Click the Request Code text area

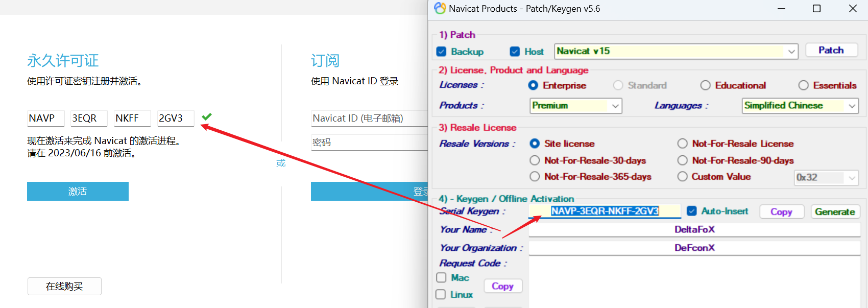[694, 282]
